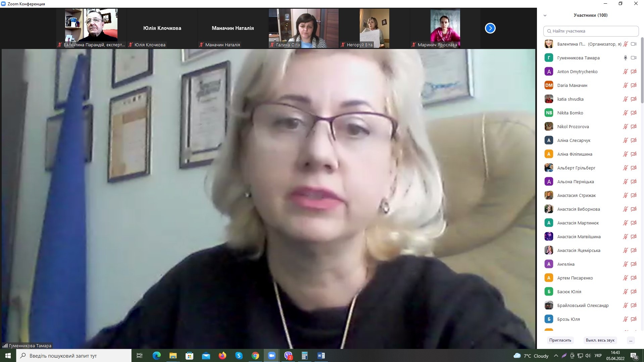The width and height of the screenshot is (644, 362).
Task: Toggle Гуменникова Тамара microphone icon
Action: pos(625,58)
